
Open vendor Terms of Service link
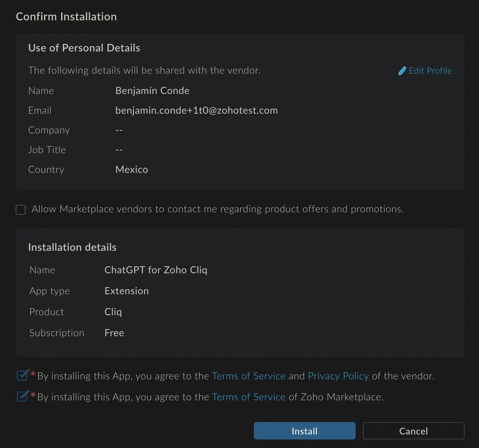point(249,376)
